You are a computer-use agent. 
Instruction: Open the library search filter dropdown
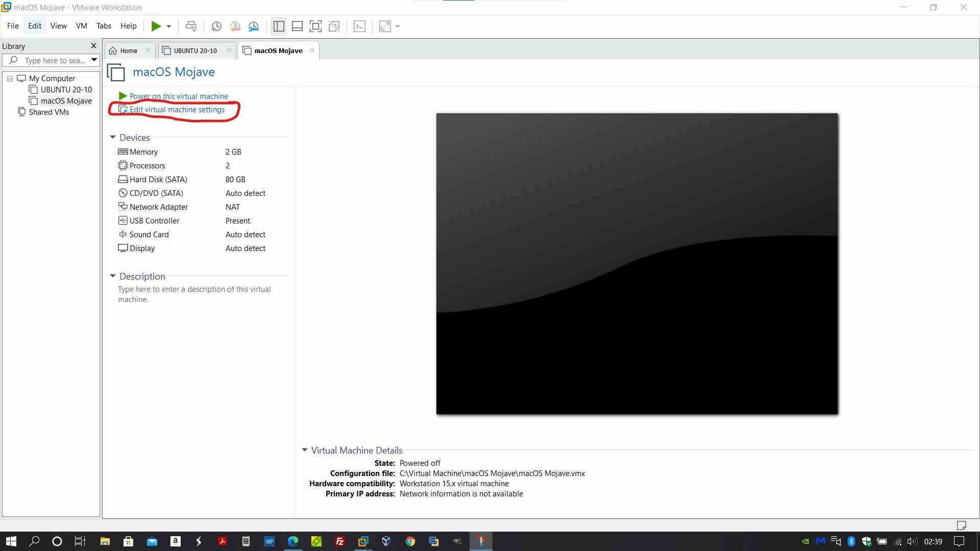94,60
